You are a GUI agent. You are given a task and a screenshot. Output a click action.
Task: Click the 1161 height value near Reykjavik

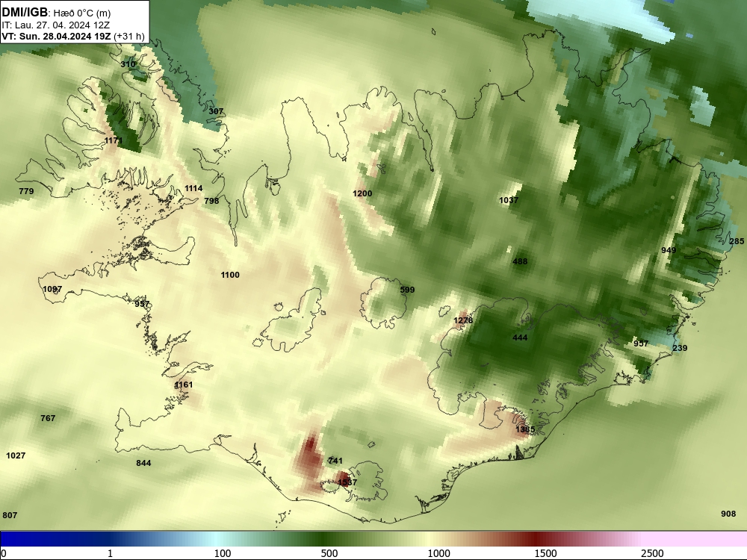point(184,385)
